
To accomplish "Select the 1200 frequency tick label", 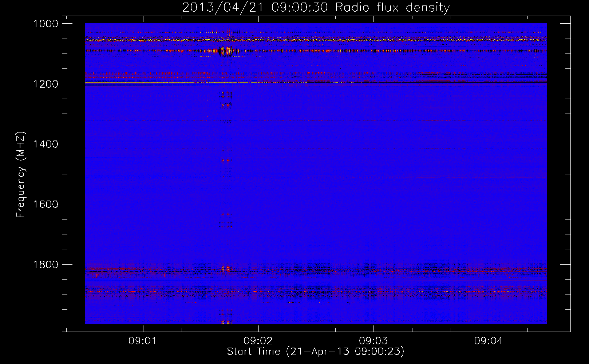I will point(46,84).
